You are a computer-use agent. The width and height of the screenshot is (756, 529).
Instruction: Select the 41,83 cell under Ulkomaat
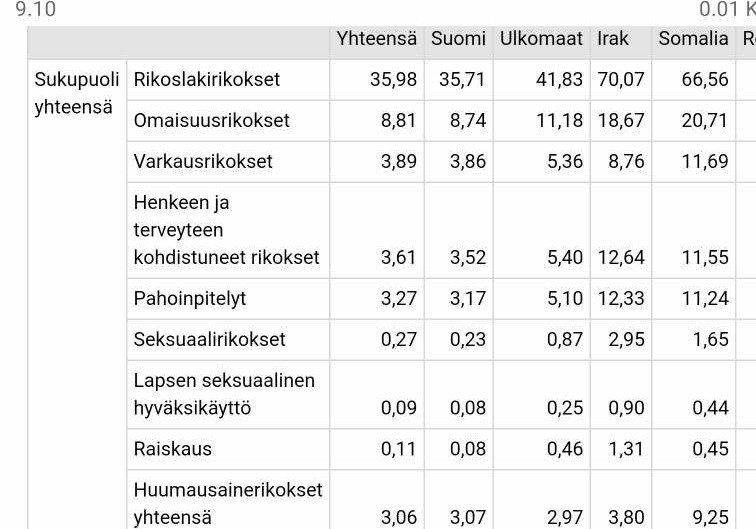pos(559,80)
